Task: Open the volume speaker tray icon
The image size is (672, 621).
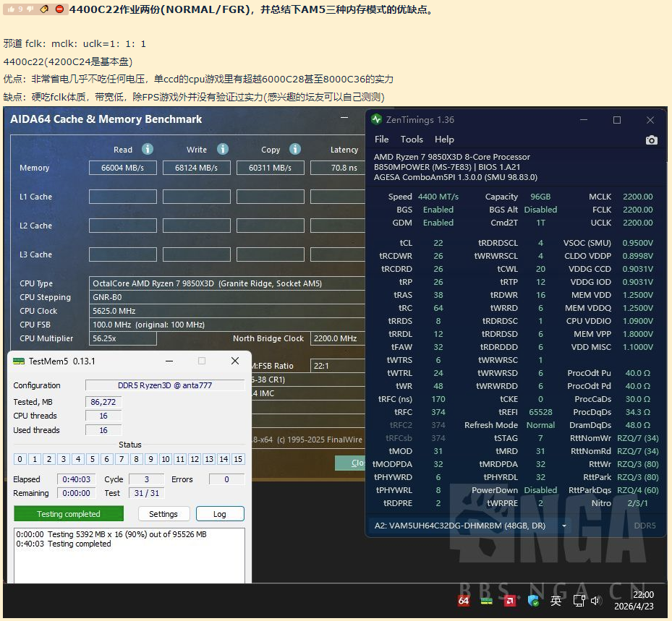Action: click(595, 601)
